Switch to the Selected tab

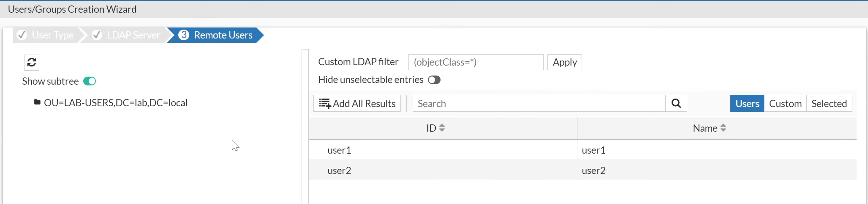(829, 104)
